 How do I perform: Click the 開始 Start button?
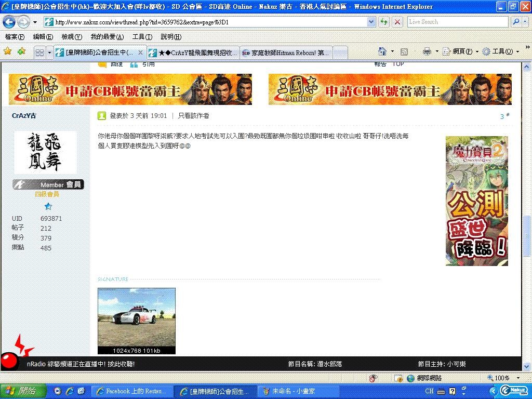(x=21, y=391)
